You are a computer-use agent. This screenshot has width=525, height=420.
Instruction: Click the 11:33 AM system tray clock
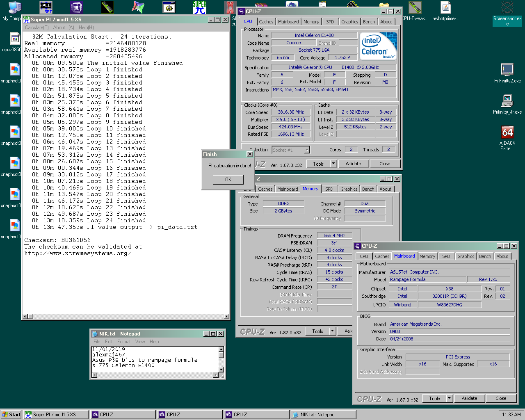point(511,415)
